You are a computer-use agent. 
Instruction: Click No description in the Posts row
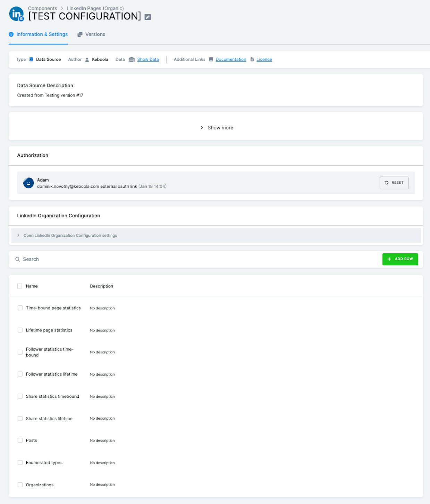(x=102, y=441)
